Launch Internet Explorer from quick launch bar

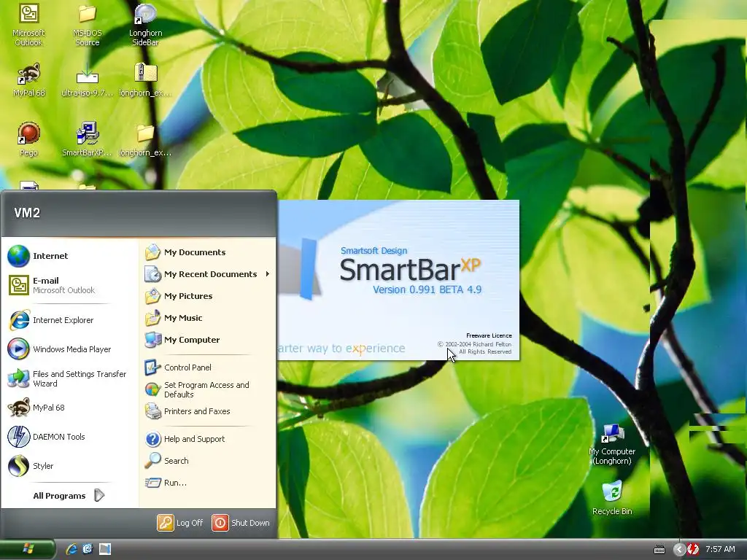click(72, 549)
